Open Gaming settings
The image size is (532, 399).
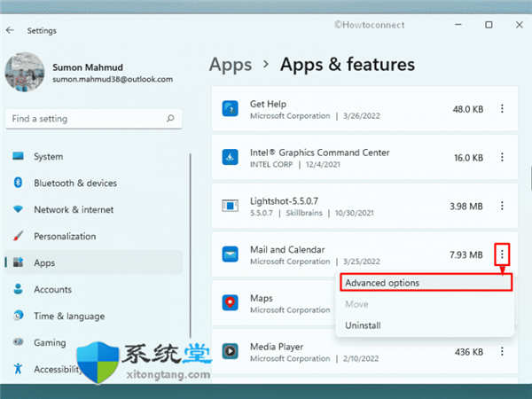tap(50, 342)
